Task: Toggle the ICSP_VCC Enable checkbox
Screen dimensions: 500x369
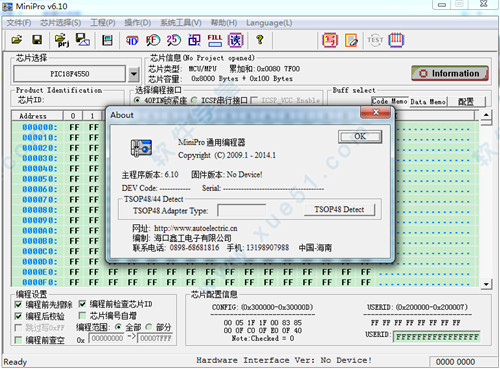Action: pyautogui.click(x=254, y=100)
